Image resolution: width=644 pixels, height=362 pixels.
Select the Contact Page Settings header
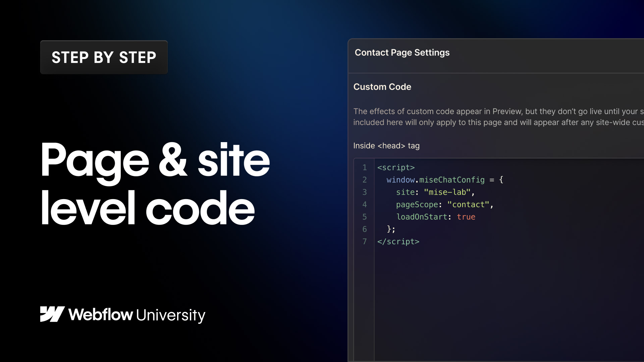coord(402,53)
